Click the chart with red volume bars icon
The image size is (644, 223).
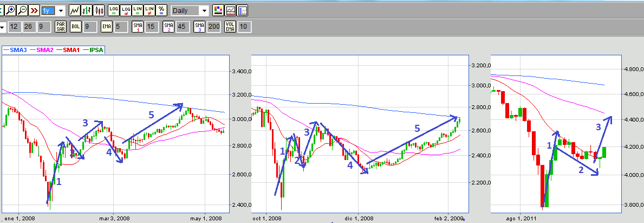click(231, 10)
